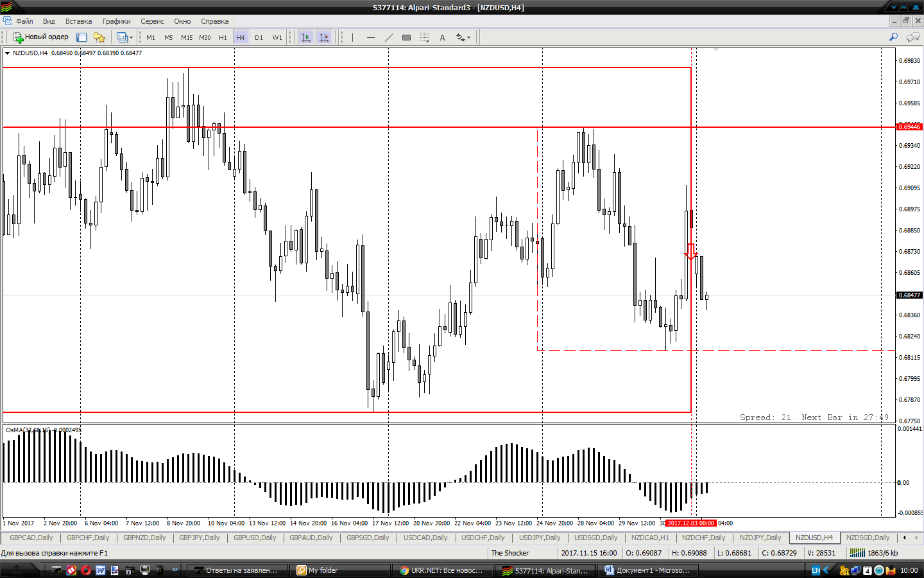924x578 pixels.
Task: Open the chat speech bubbles icon
Action: pyautogui.click(x=912, y=37)
